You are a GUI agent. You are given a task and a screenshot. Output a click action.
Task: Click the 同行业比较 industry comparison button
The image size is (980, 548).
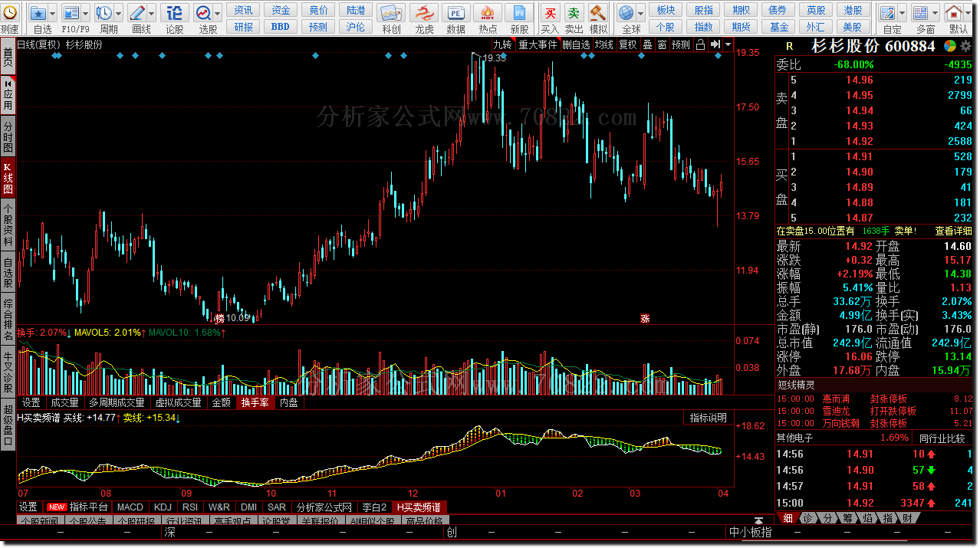942,438
